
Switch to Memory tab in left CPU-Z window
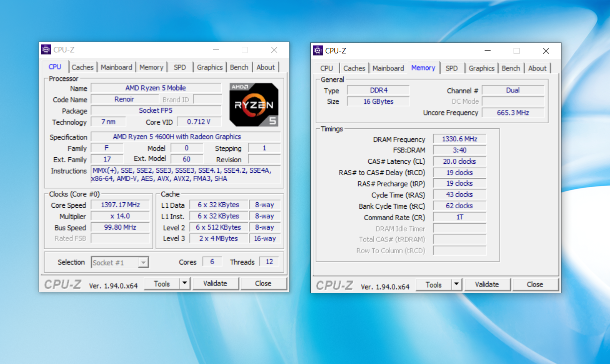pos(151,67)
